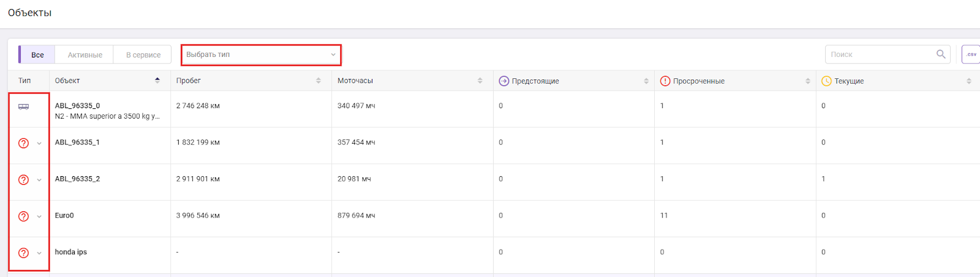The width and height of the screenshot is (980, 277).
Task: Sort the table by 'Моточасы' column
Action: coord(480,81)
